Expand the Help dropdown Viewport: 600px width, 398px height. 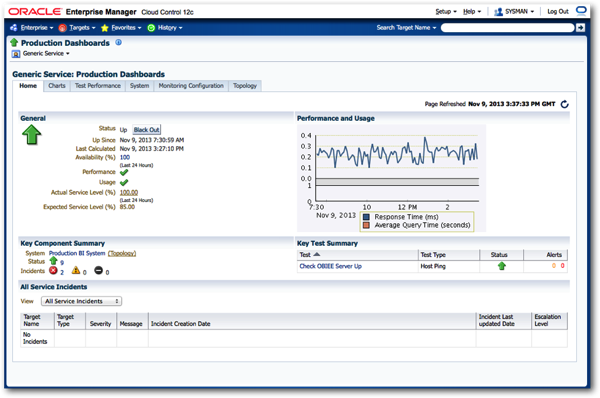pos(471,11)
